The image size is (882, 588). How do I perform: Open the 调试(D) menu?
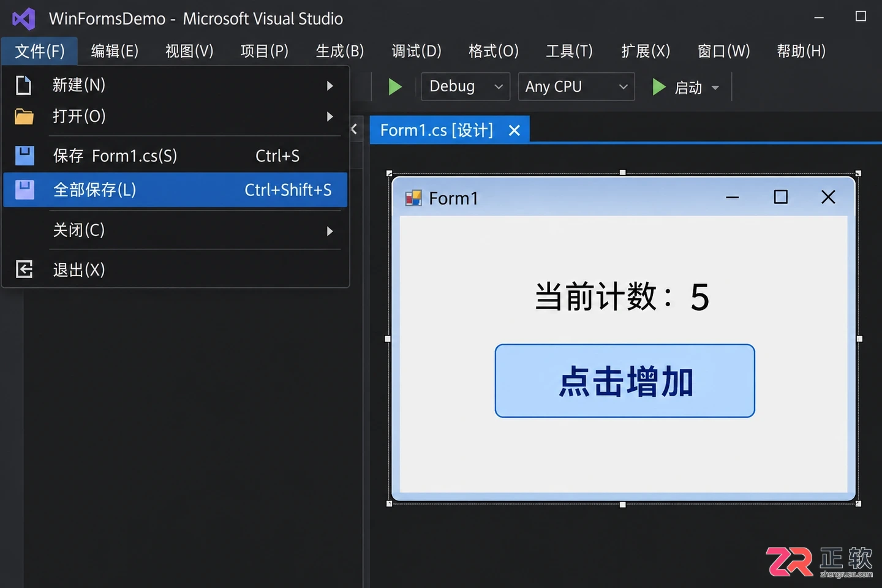(x=417, y=51)
